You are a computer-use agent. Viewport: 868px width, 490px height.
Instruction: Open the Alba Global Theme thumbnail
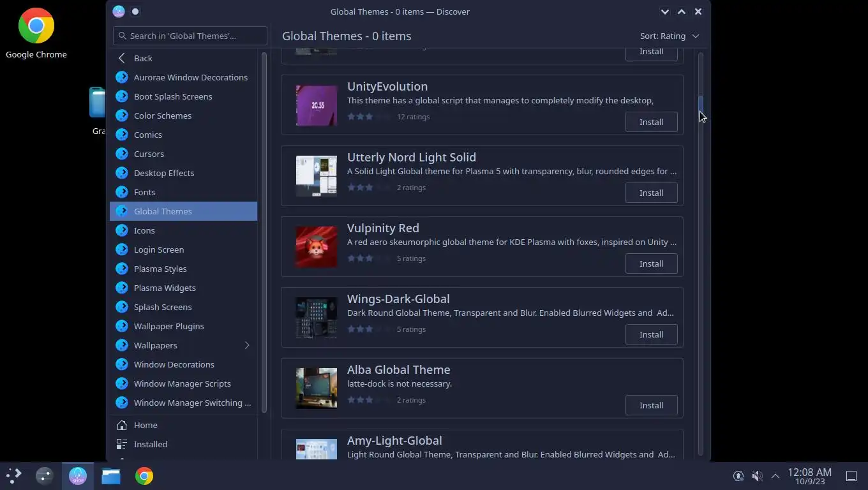[x=317, y=389]
